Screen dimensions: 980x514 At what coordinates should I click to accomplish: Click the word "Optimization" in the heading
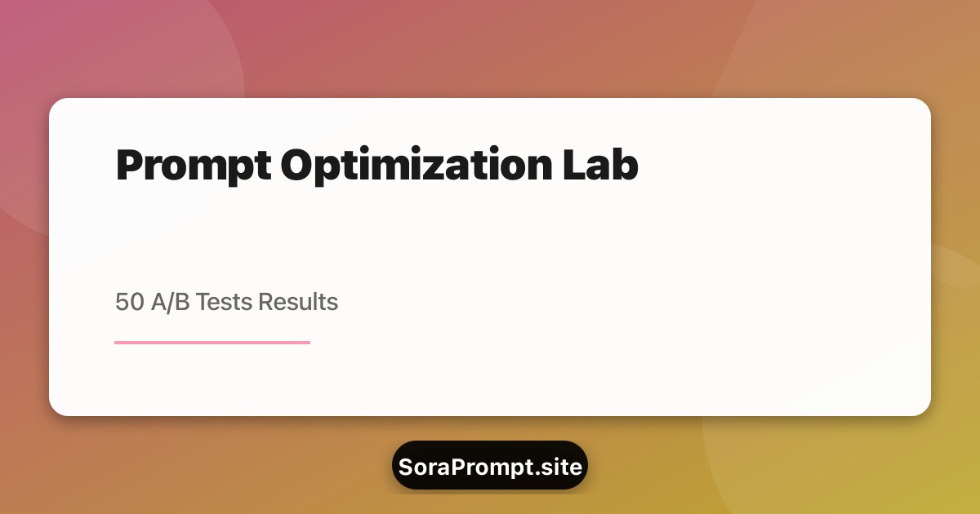(414, 166)
